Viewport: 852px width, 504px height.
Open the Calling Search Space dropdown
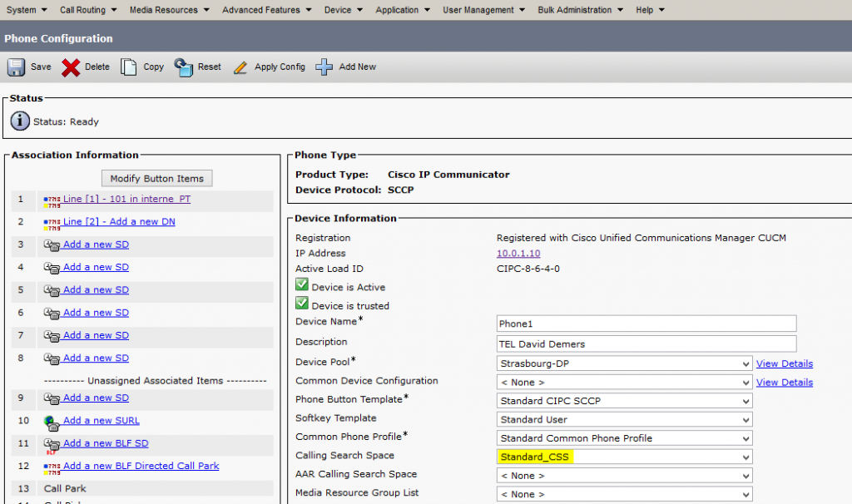(624, 457)
